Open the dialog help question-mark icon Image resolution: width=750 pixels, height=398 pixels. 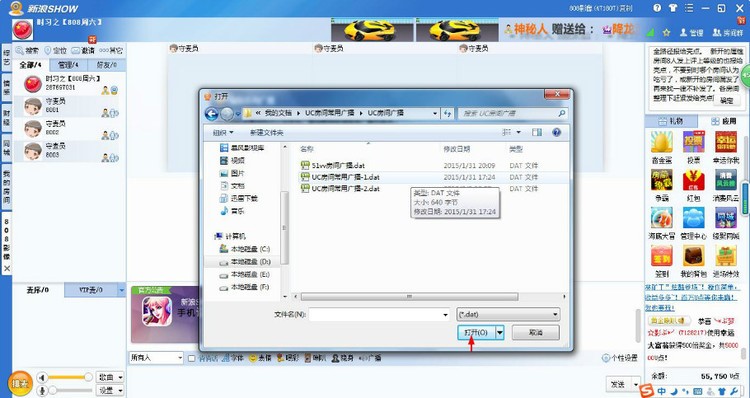(x=556, y=133)
